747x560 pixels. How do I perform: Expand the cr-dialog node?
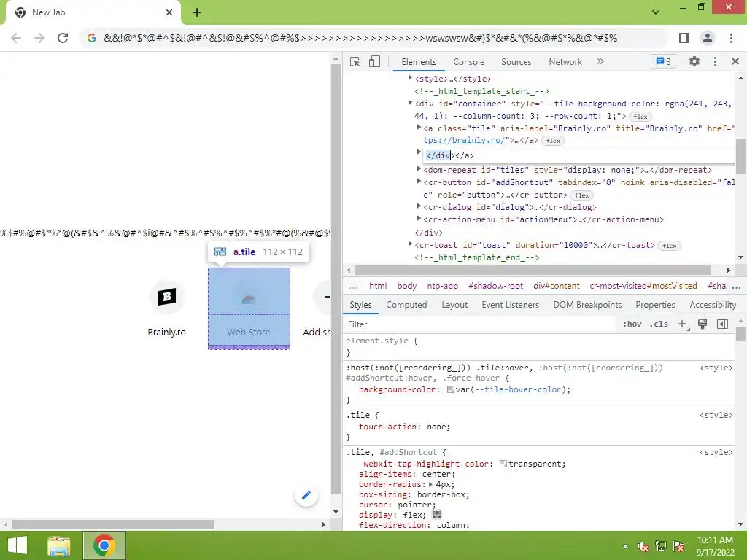pyautogui.click(x=419, y=206)
